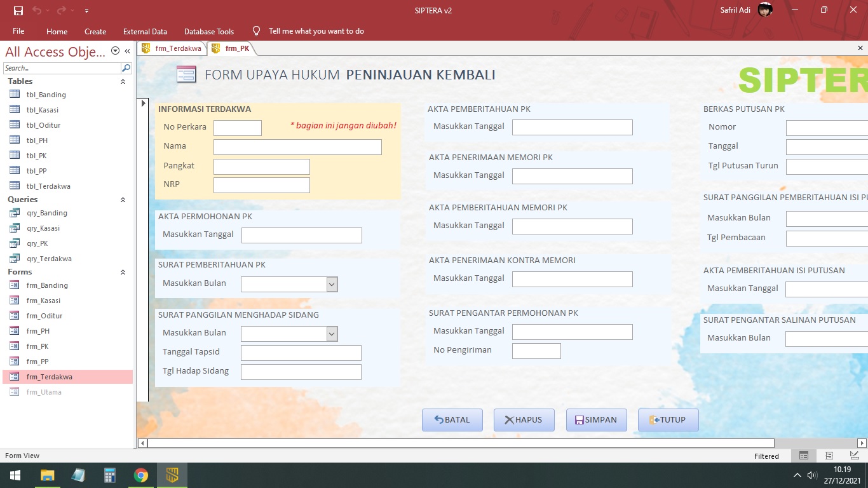Select qry_Kasasi query icon
Screen dimensions: 868x488
[15, 228]
